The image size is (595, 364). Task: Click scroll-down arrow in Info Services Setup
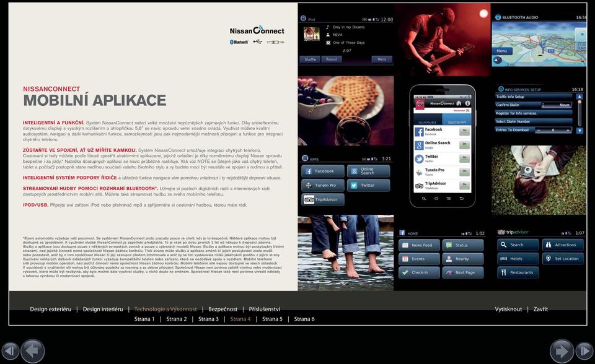580,131
